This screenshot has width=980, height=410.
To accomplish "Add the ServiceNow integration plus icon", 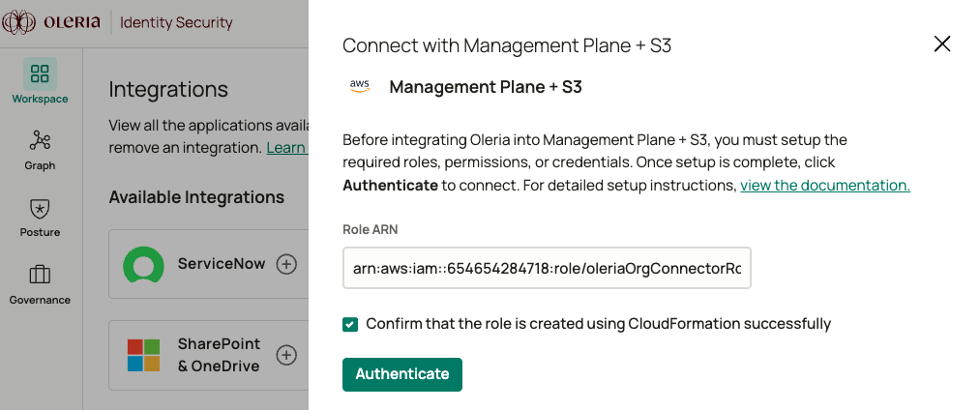I will pyautogui.click(x=286, y=264).
